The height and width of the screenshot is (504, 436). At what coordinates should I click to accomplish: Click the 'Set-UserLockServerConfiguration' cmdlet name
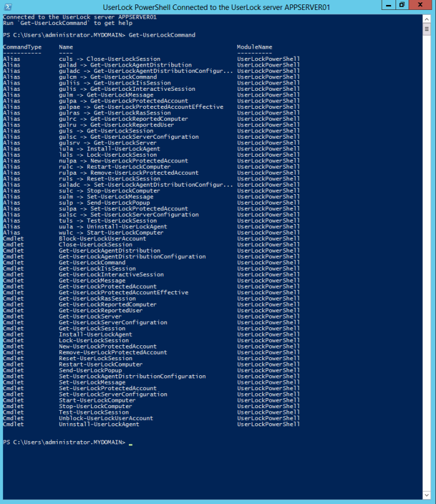[x=113, y=394]
